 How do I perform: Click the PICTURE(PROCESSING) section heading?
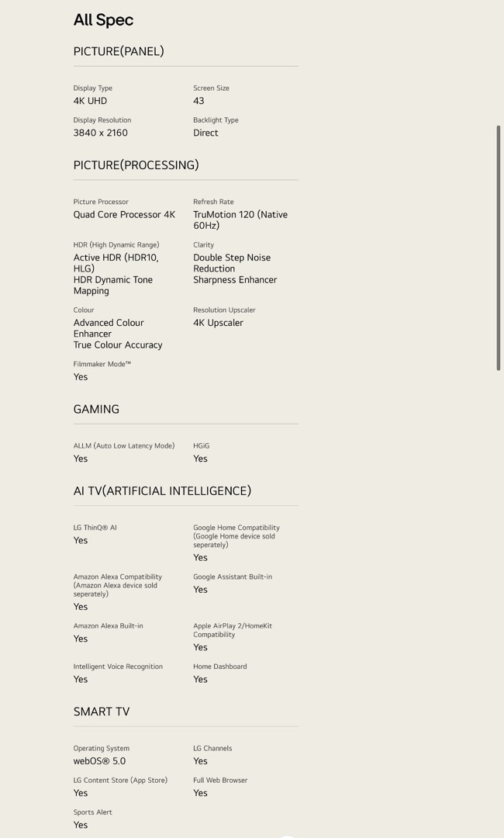point(136,165)
